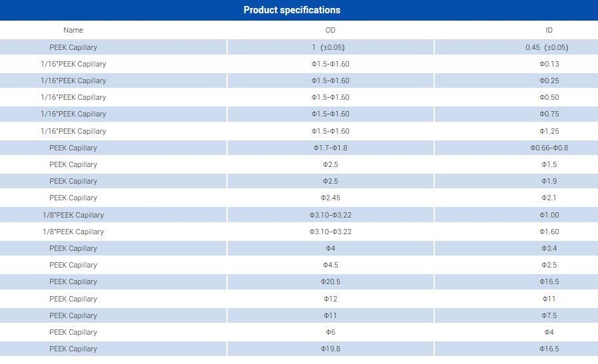
Task: Select the Φ0.25 ID cell
Action: (x=549, y=81)
